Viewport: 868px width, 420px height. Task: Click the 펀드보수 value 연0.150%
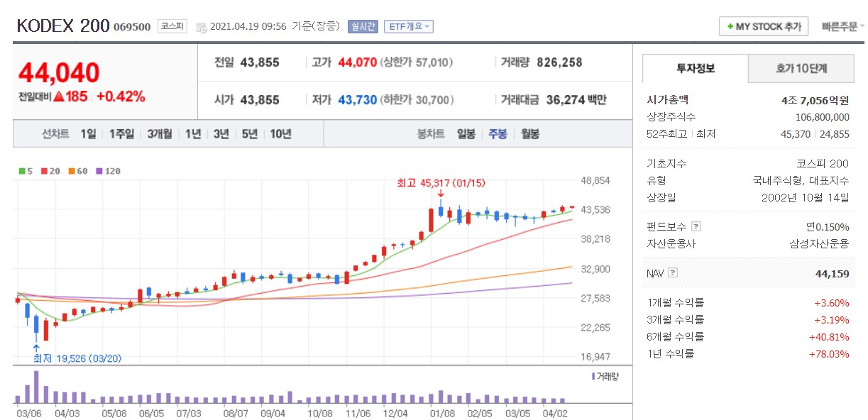828,226
